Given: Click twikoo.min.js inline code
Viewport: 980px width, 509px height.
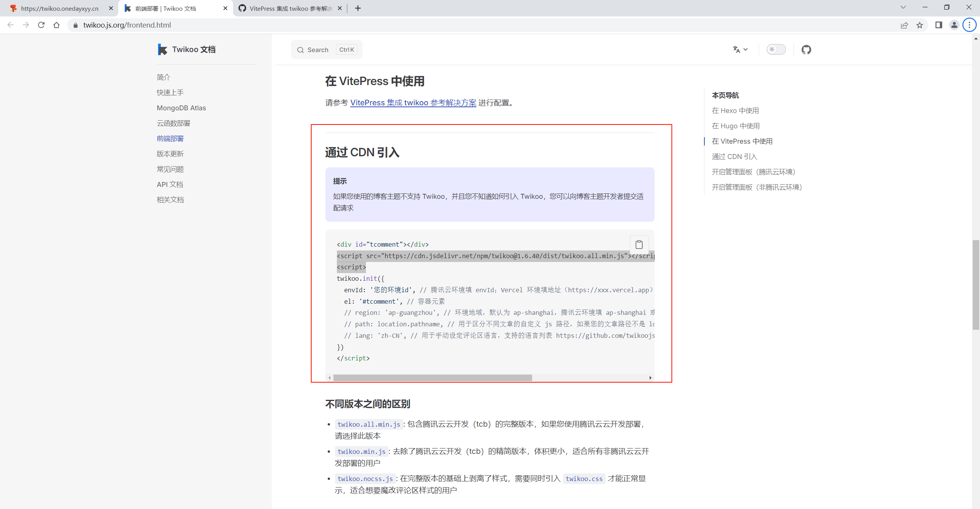Looking at the screenshot, I should [x=361, y=451].
